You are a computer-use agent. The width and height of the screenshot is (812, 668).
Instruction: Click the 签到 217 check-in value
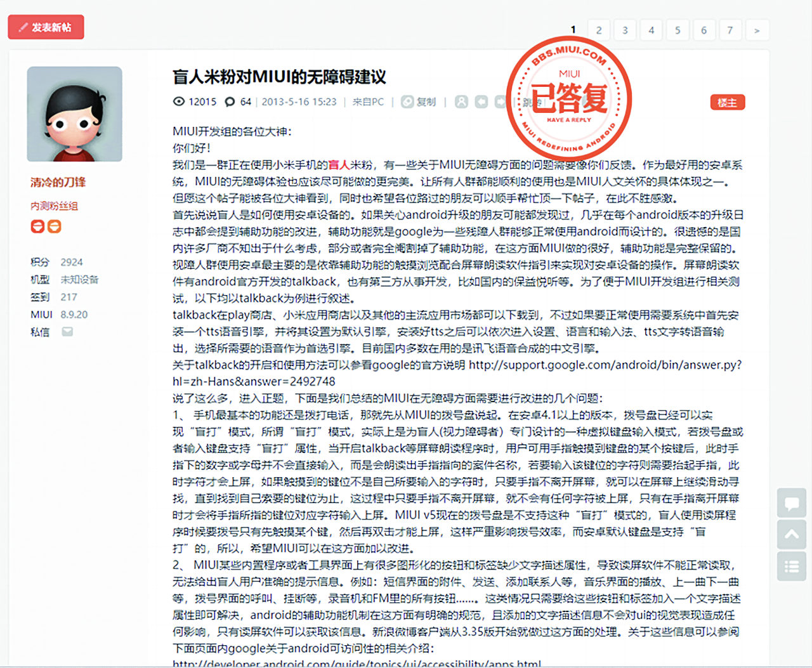pos(69,297)
